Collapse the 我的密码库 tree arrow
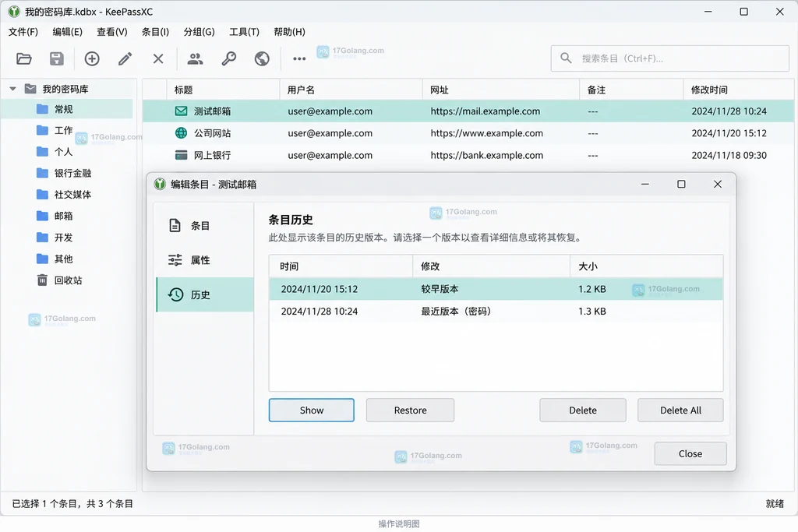This screenshot has width=798, height=532. (12, 89)
